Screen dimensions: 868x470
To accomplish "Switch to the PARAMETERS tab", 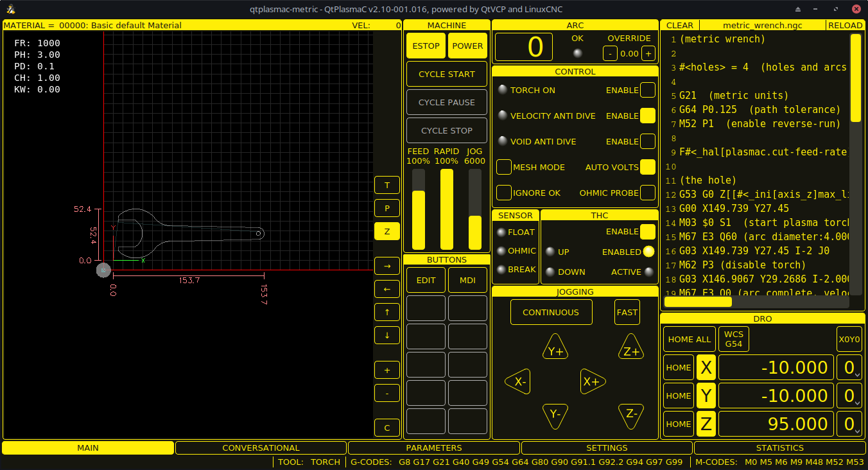I will pyautogui.click(x=433, y=448).
